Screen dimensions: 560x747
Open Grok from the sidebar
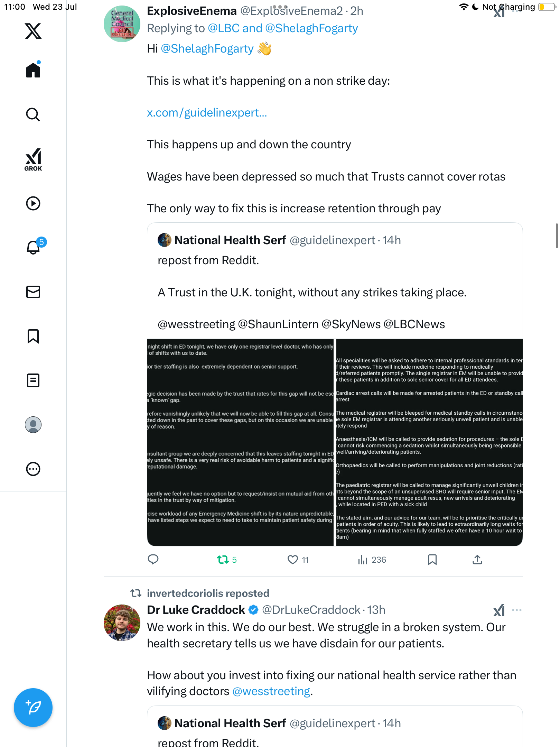pyautogui.click(x=33, y=160)
